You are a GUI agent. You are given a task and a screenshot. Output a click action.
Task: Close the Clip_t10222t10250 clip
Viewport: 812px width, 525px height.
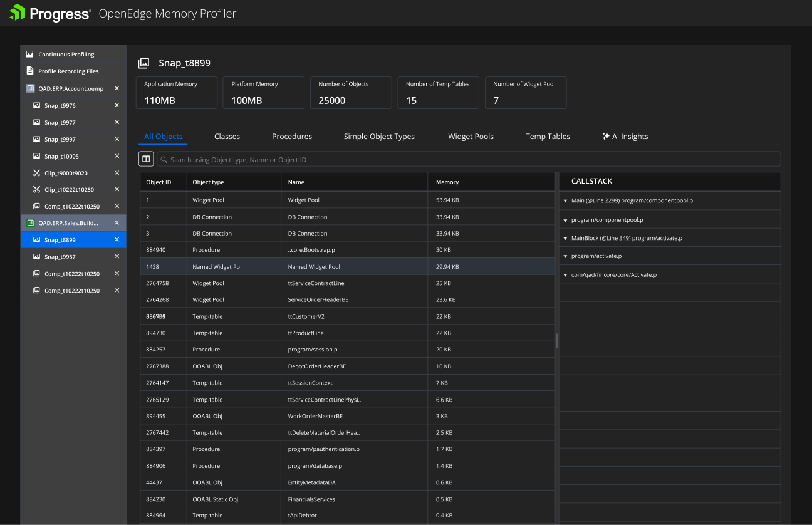(117, 189)
